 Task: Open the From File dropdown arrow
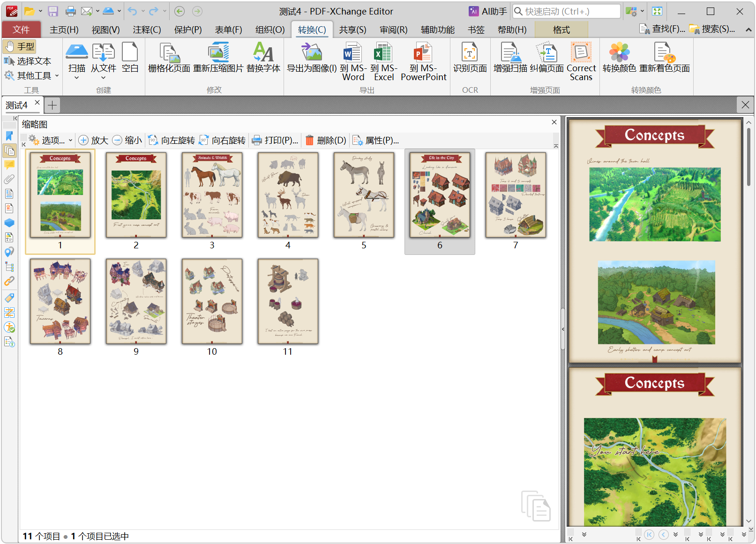click(x=104, y=78)
